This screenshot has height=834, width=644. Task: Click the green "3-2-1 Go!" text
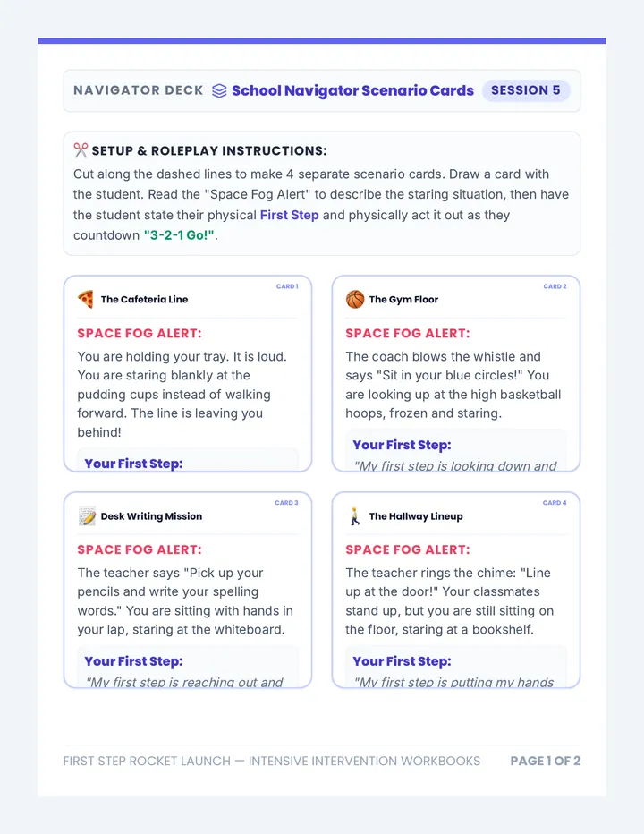pos(179,235)
